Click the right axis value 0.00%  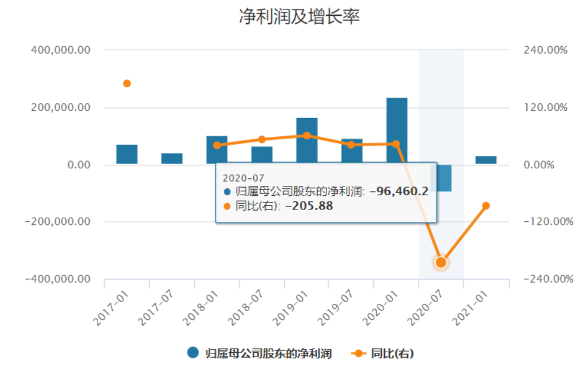pyautogui.click(x=539, y=165)
